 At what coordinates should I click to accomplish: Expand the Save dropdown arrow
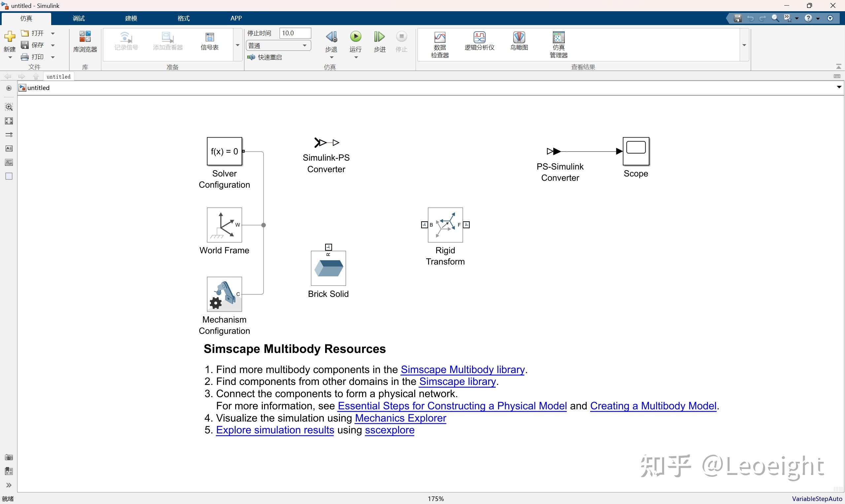click(53, 45)
